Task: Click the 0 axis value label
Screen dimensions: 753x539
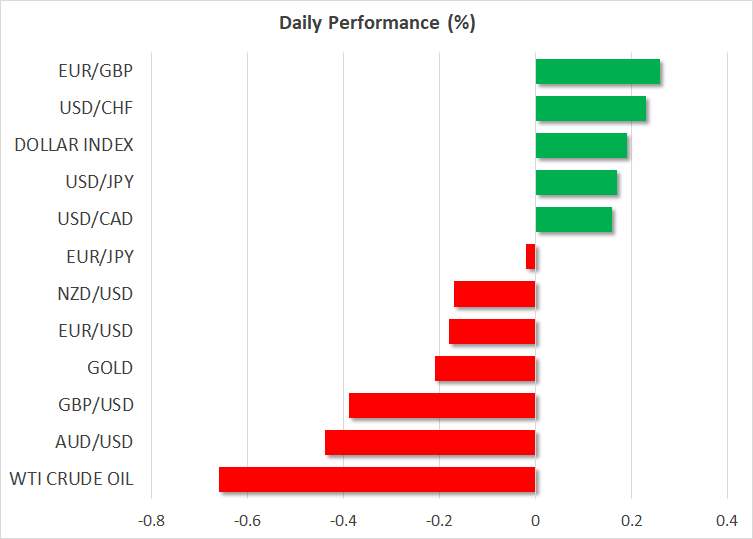Action: [x=536, y=521]
